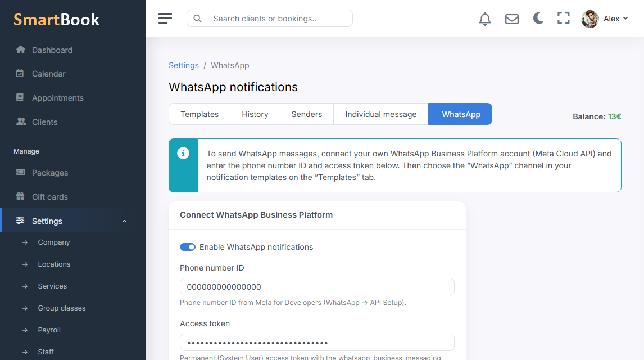Select the WhatsApp tab
This screenshot has width=644, height=360.
[460, 114]
